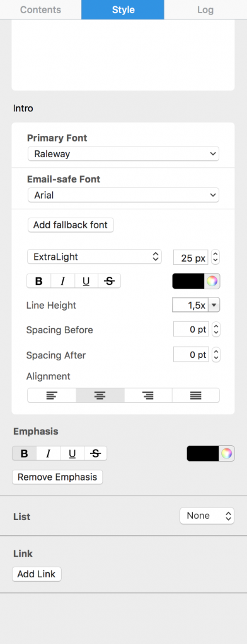Click the Spacing Before value field

point(191,330)
